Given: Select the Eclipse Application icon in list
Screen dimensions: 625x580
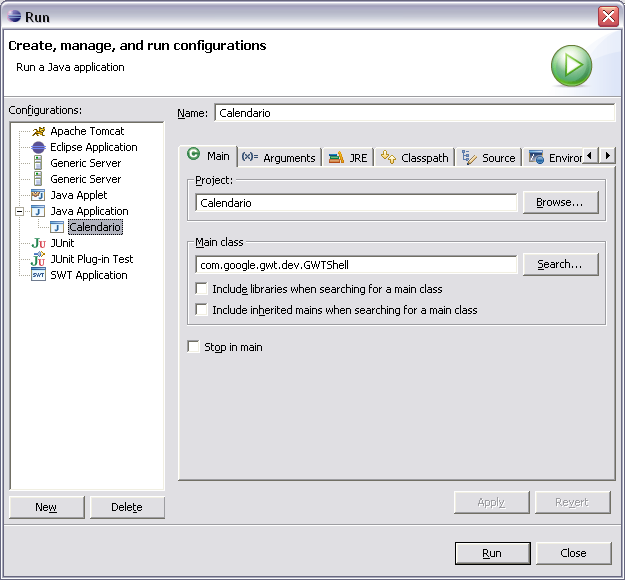Looking at the screenshot, I should (38, 147).
